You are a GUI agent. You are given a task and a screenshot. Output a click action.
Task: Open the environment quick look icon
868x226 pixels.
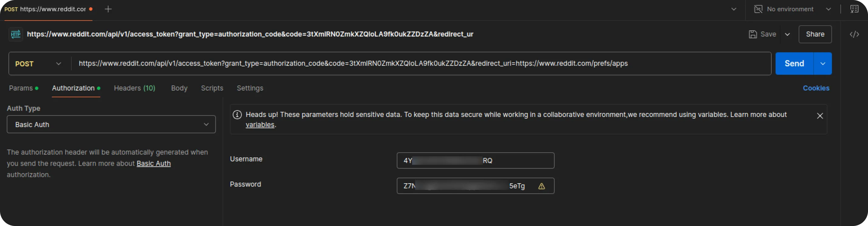854,9
